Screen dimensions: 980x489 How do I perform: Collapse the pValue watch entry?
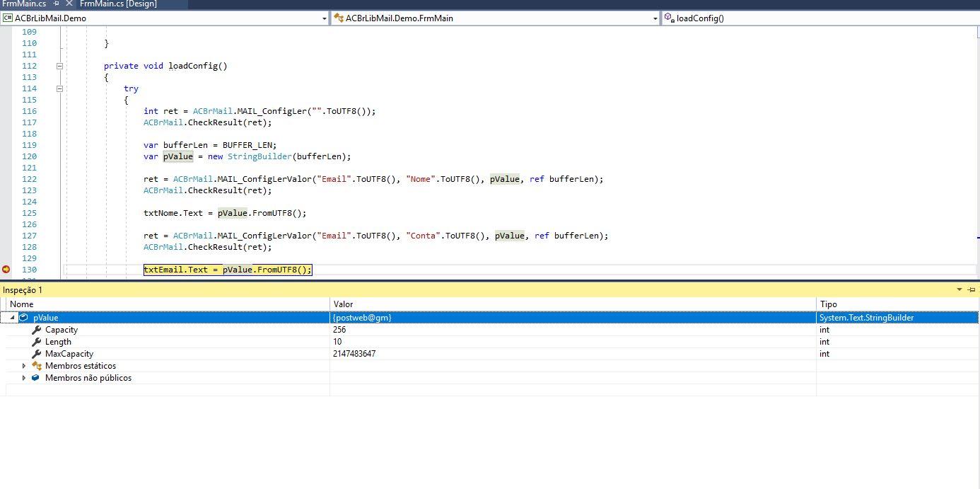click(12, 318)
